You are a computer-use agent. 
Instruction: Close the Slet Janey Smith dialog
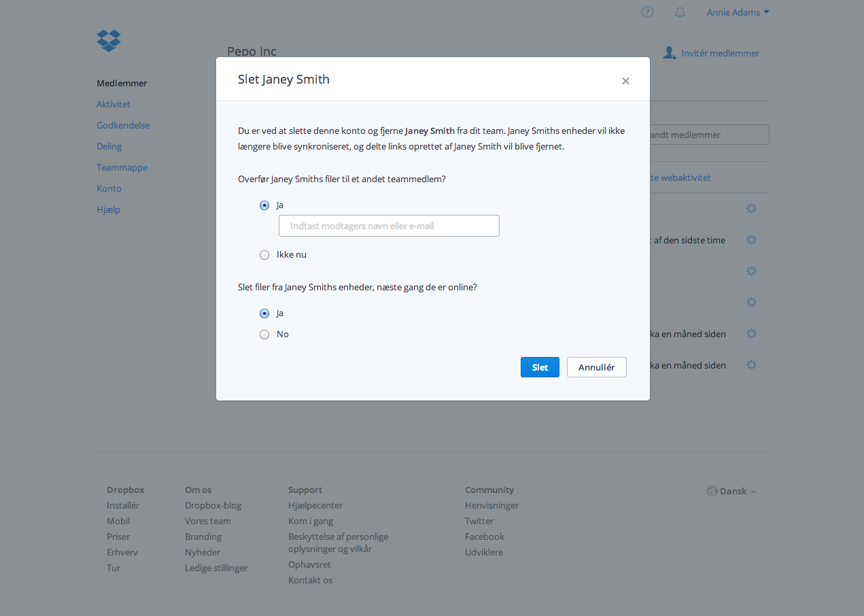tap(625, 81)
